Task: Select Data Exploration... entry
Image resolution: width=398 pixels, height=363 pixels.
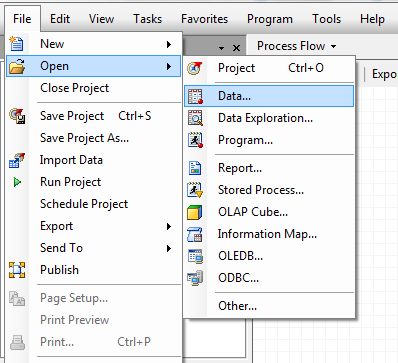Action: pyautogui.click(x=269, y=118)
